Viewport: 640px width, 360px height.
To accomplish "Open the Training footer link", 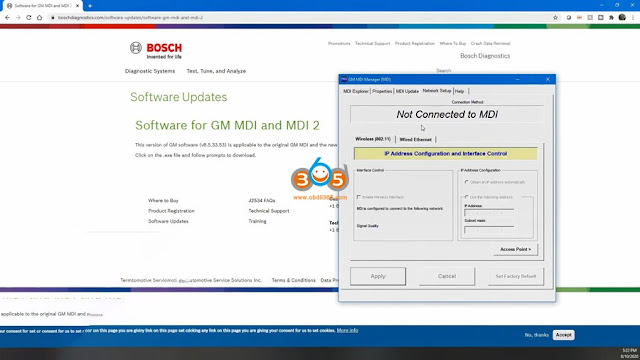I will coord(257,221).
